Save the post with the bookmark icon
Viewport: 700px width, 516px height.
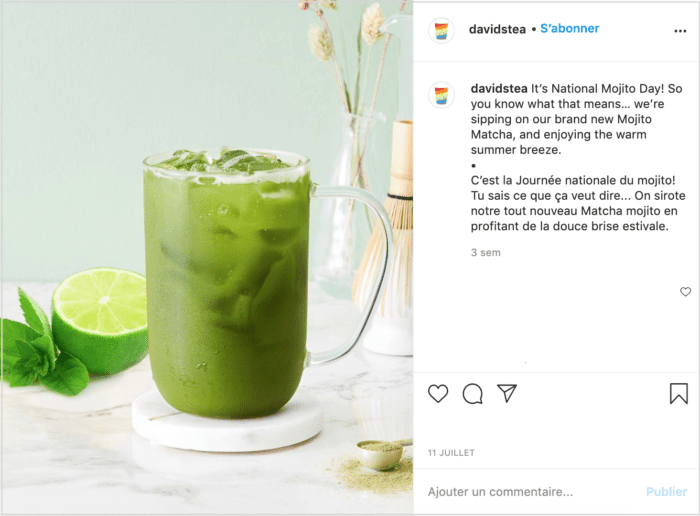pyautogui.click(x=679, y=394)
